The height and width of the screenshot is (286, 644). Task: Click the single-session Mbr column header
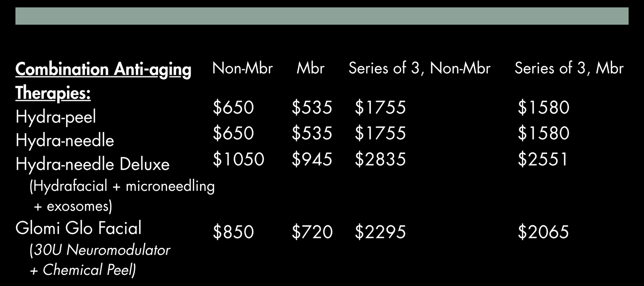point(311,68)
